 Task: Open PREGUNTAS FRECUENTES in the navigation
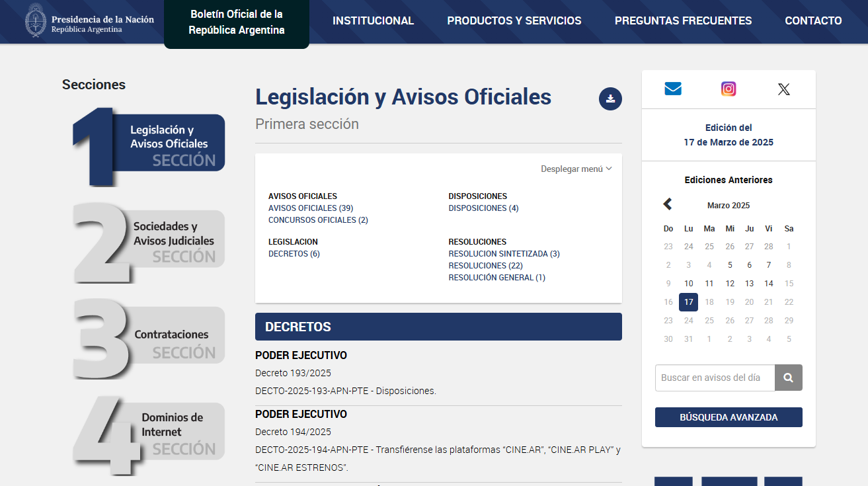coord(683,21)
